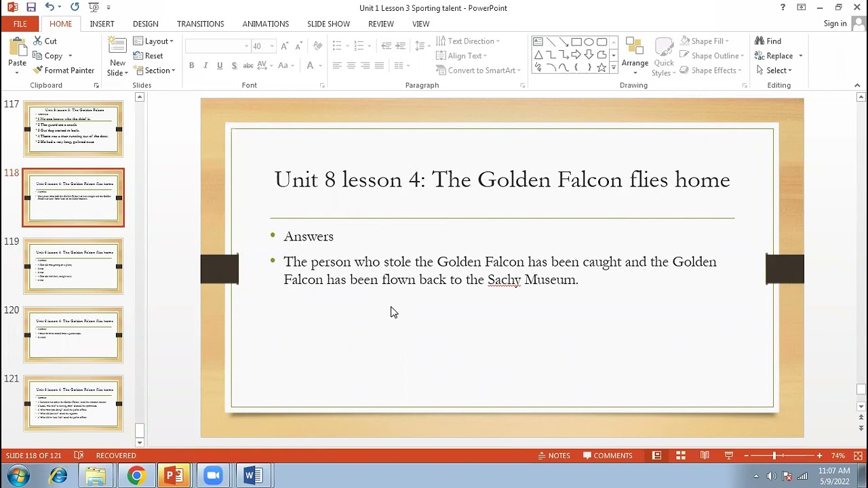
Task: Switch to the DESIGN tab
Action: click(146, 24)
